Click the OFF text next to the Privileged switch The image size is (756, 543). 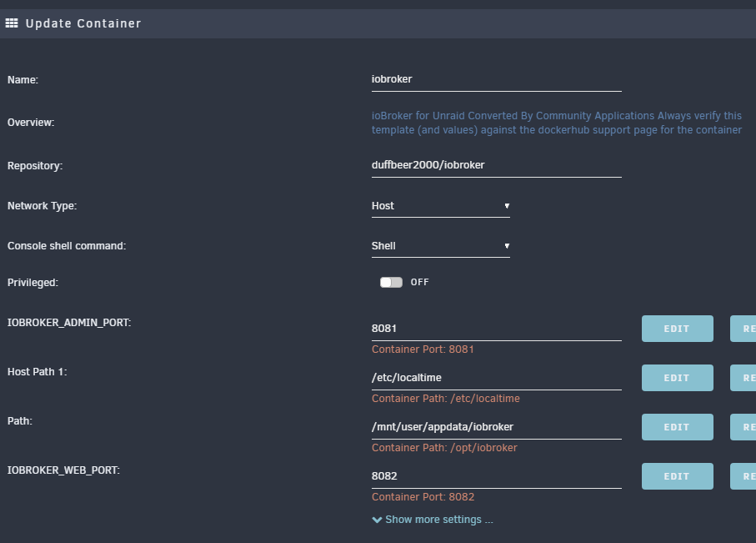click(419, 283)
